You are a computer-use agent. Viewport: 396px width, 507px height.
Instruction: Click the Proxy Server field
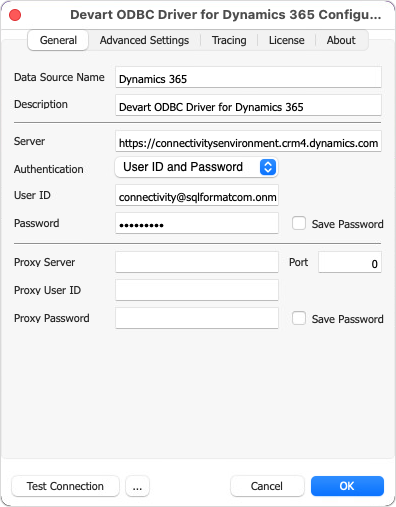tap(197, 262)
